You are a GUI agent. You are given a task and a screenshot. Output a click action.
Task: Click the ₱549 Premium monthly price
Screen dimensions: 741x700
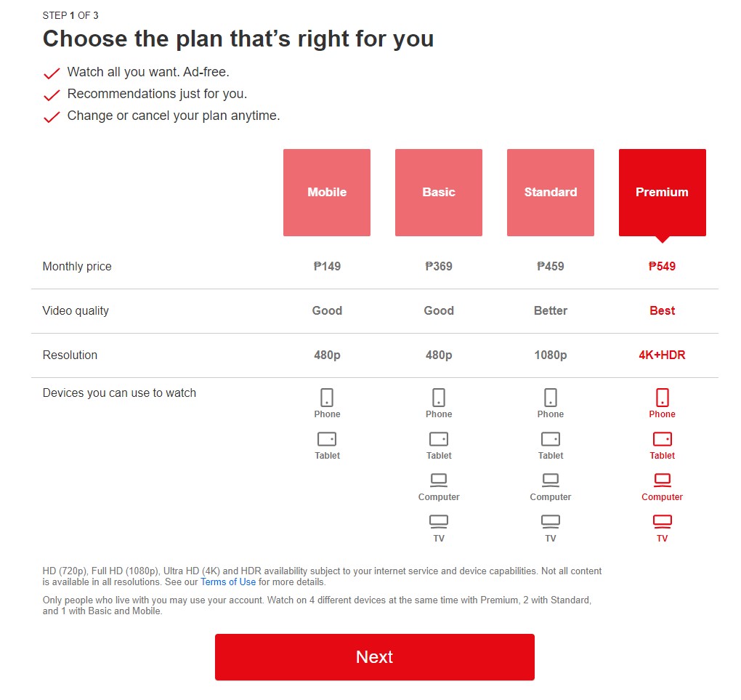click(662, 266)
